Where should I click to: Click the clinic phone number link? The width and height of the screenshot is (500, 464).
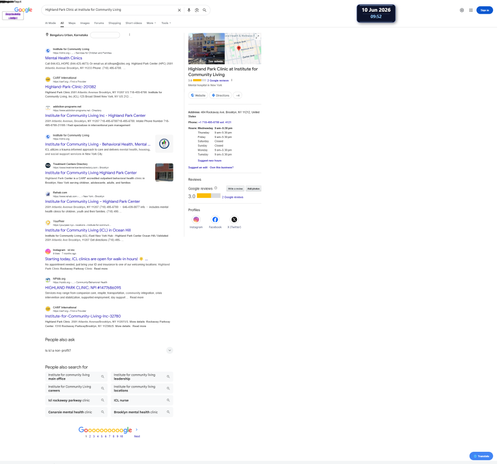tap(215, 122)
